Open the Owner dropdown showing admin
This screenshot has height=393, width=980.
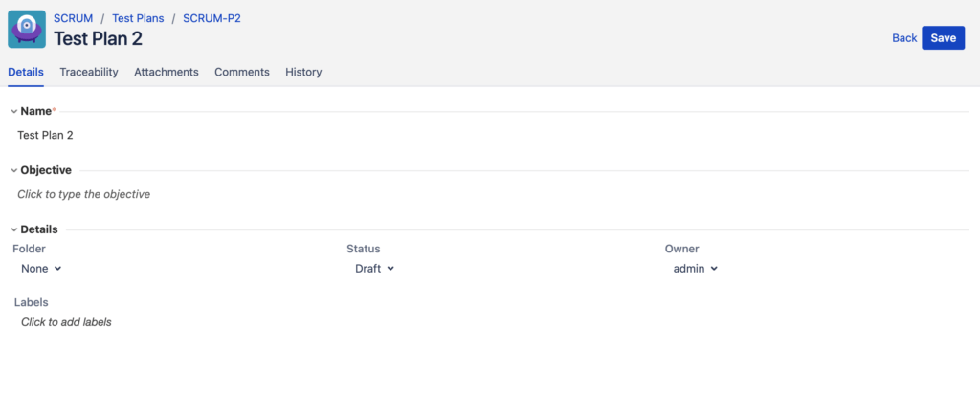pos(695,269)
